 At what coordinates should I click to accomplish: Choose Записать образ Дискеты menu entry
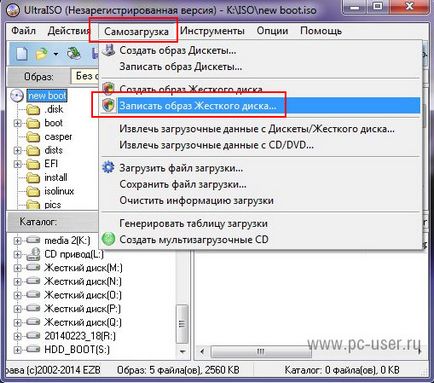pos(261,66)
